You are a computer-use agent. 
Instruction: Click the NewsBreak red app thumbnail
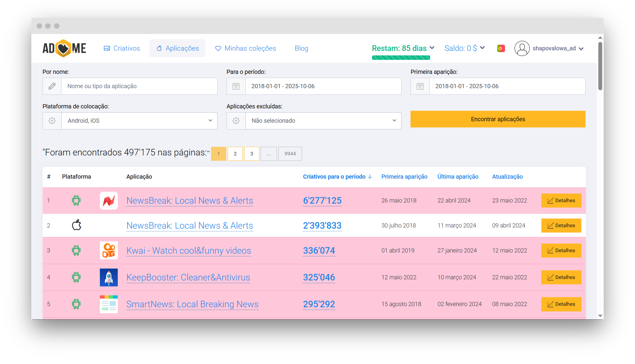(109, 201)
